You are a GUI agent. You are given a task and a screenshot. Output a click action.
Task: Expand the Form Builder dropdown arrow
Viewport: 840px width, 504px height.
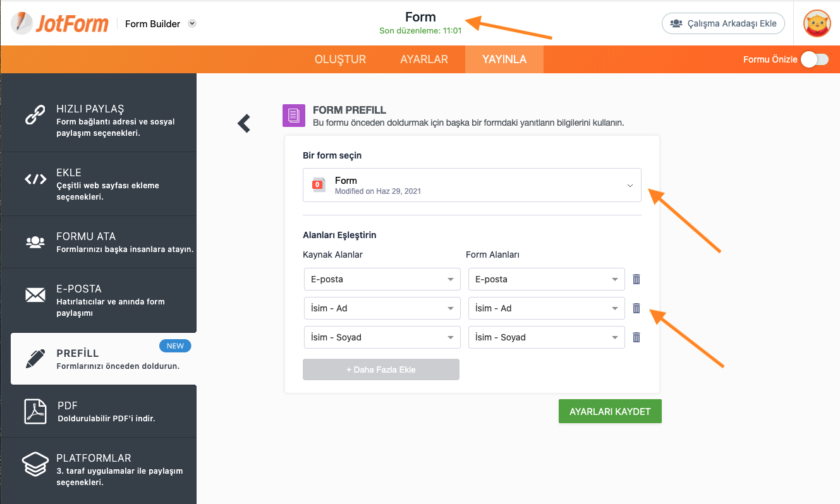pyautogui.click(x=192, y=24)
